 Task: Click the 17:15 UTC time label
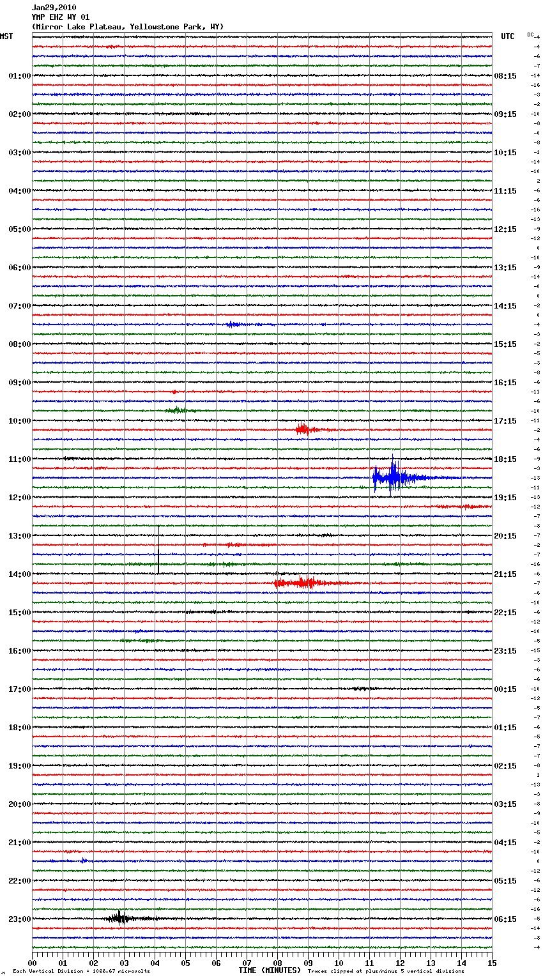[505, 421]
